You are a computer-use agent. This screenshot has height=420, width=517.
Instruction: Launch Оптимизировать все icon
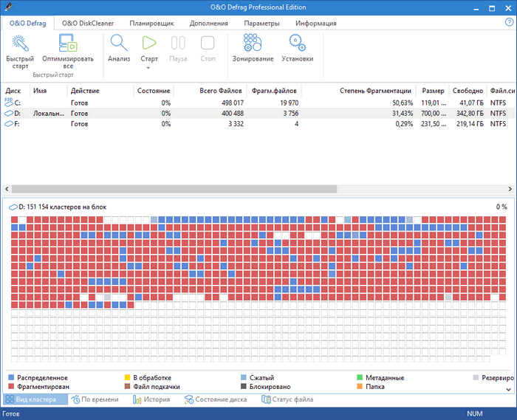[x=68, y=43]
